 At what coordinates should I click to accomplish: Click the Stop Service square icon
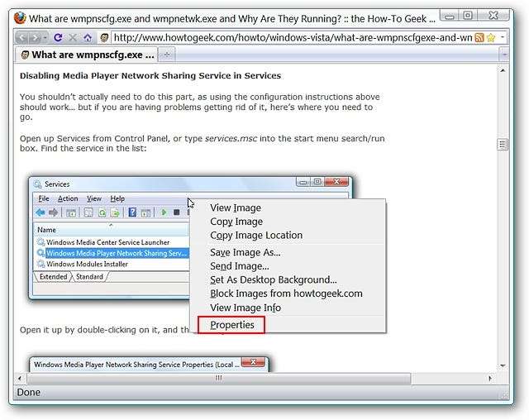(176, 212)
